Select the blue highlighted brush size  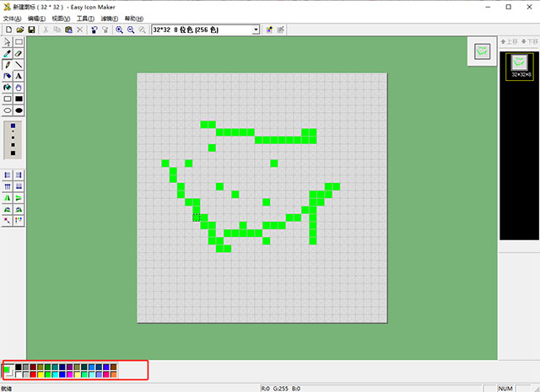(x=13, y=126)
